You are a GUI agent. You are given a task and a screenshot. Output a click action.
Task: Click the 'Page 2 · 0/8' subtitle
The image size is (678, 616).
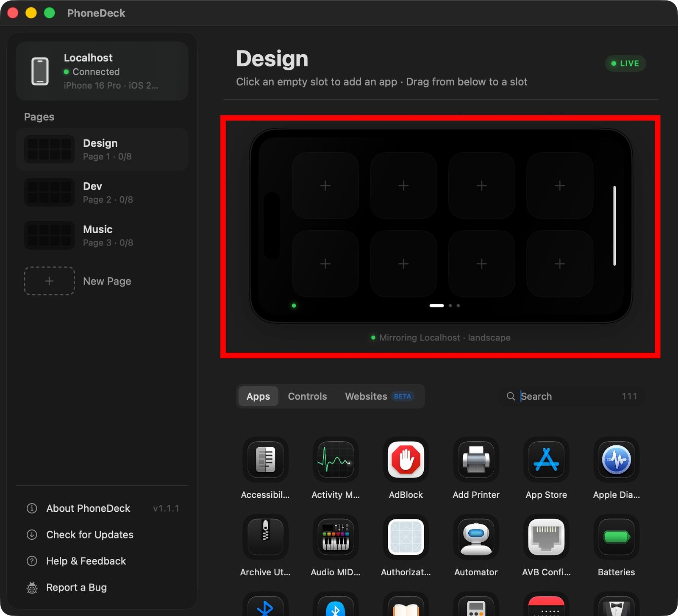tap(108, 200)
